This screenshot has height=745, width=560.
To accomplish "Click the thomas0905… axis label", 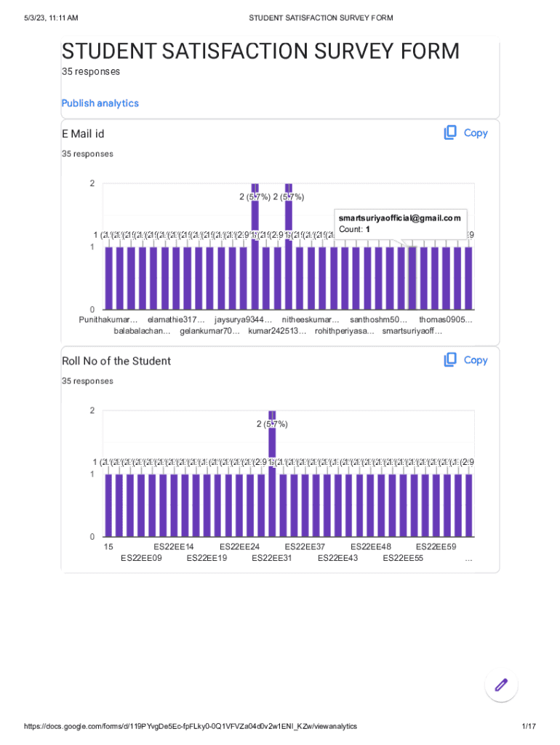I will (x=446, y=319).
